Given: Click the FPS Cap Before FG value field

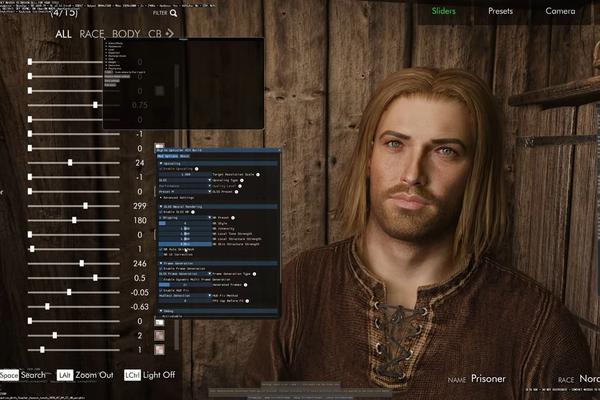Looking at the screenshot, I should [185, 301].
